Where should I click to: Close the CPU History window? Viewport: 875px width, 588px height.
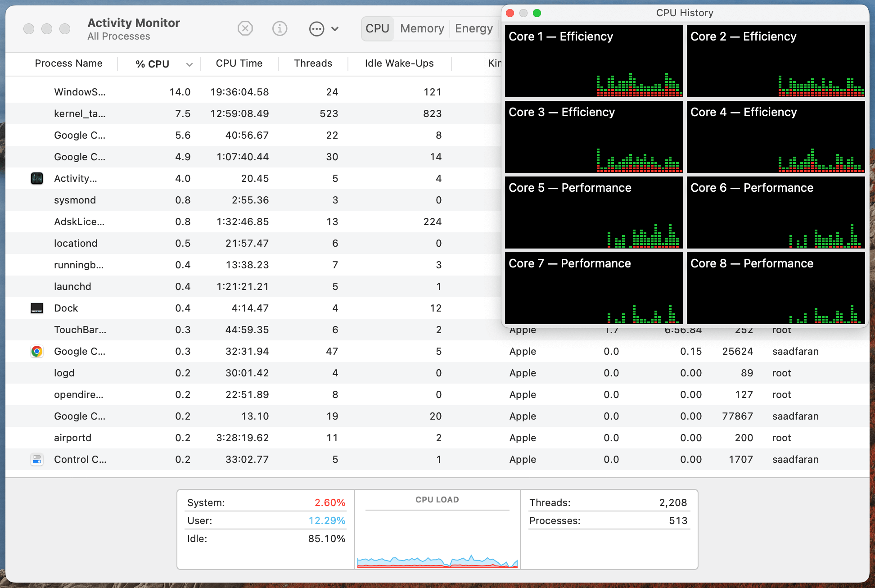(510, 13)
